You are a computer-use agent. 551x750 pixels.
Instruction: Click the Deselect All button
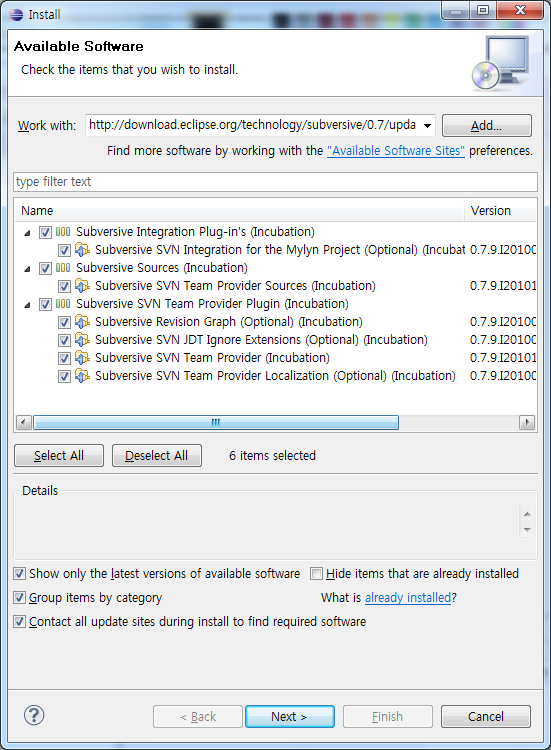point(156,455)
